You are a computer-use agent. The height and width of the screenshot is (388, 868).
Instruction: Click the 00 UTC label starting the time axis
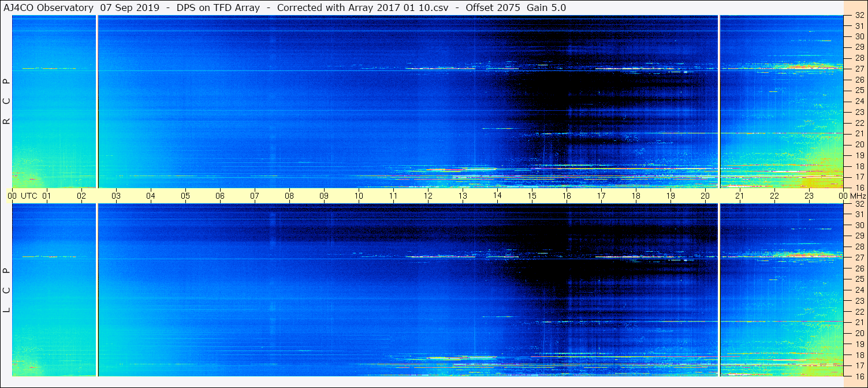tap(22, 196)
